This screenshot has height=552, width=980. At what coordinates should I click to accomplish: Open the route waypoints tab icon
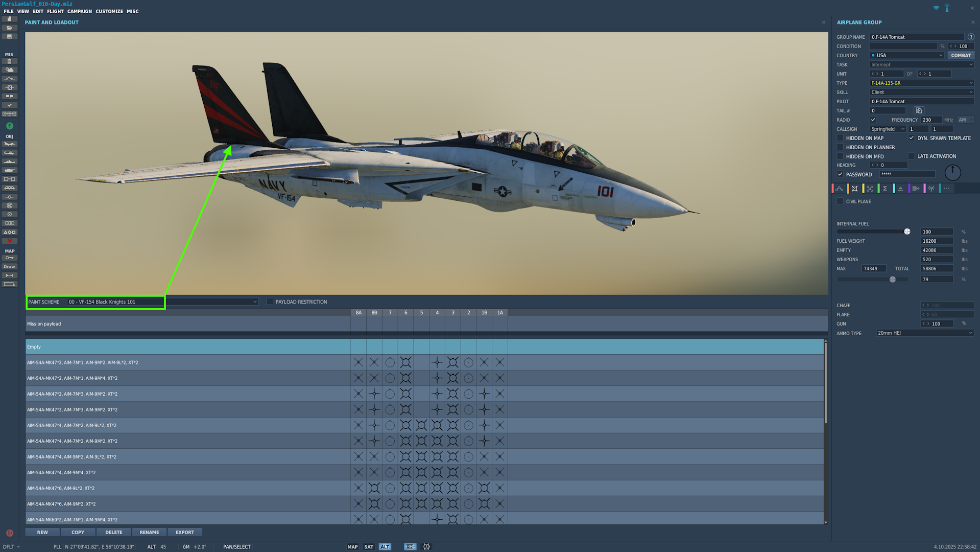point(840,189)
